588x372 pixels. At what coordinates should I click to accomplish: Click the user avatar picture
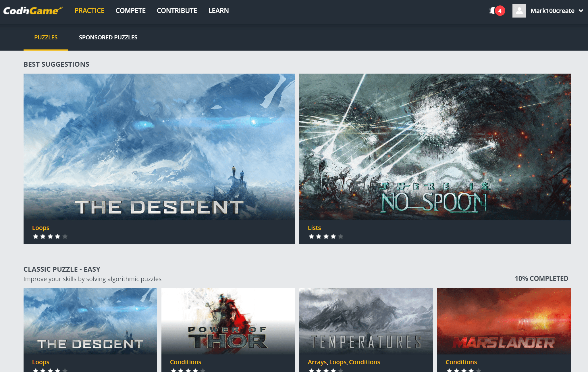[519, 11]
